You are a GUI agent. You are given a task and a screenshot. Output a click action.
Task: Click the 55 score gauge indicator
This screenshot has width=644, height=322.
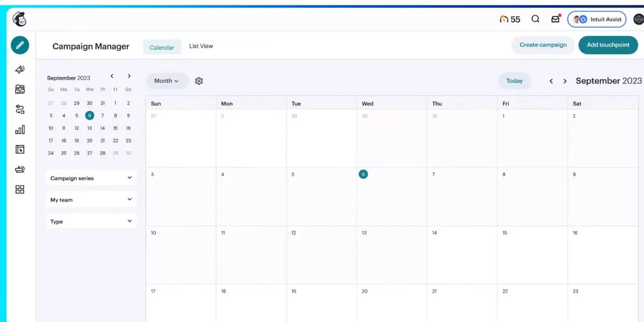pos(509,19)
